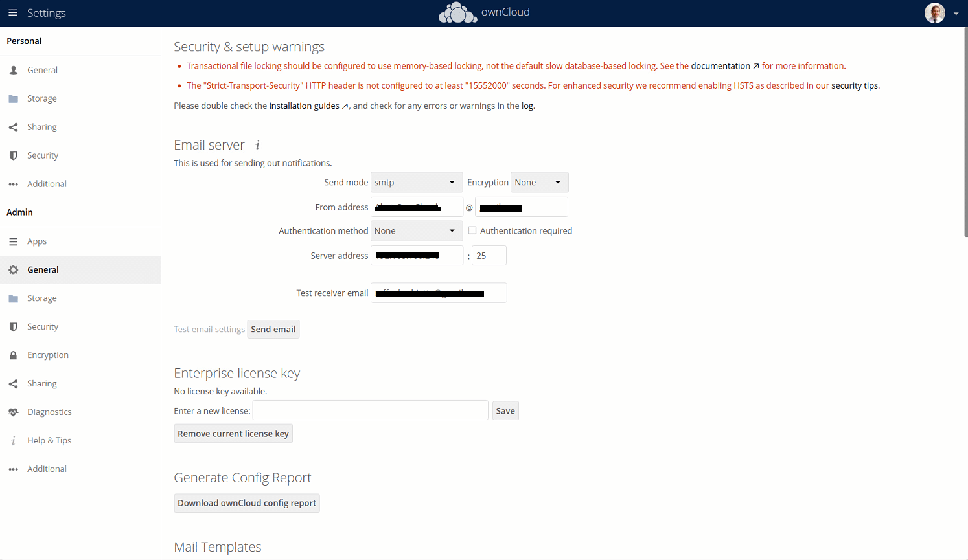This screenshot has height=560, width=968.
Task: Click the port field showing 25
Action: (x=489, y=256)
